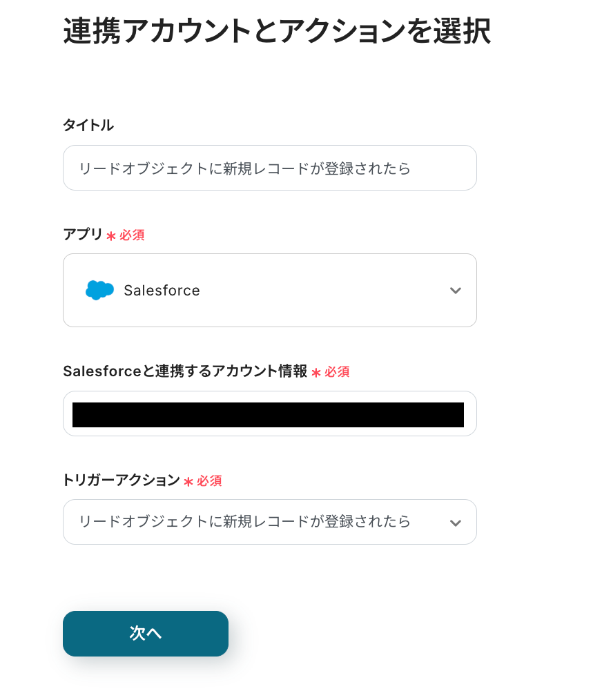Expand the トリガーアクション dropdown chevron arrow

[455, 523]
